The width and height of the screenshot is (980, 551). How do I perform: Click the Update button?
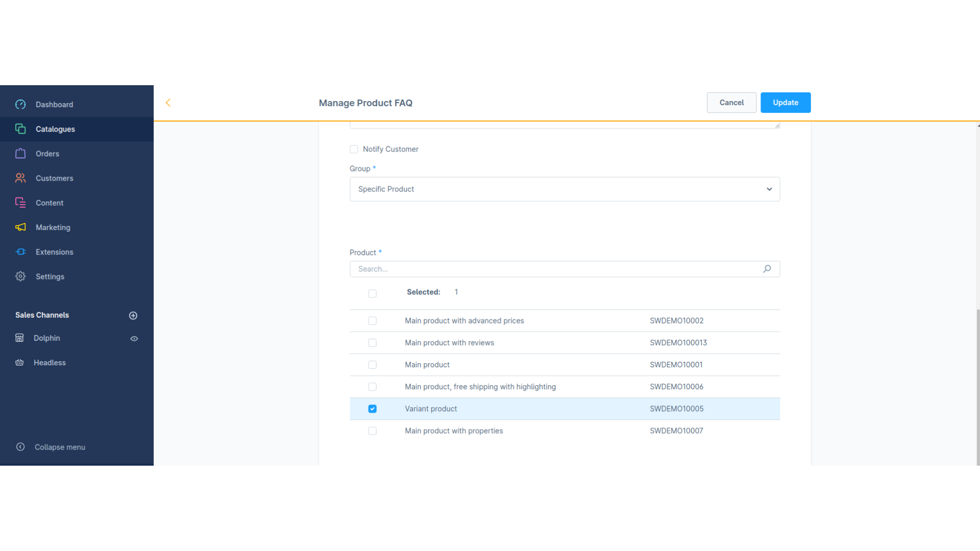pos(786,102)
